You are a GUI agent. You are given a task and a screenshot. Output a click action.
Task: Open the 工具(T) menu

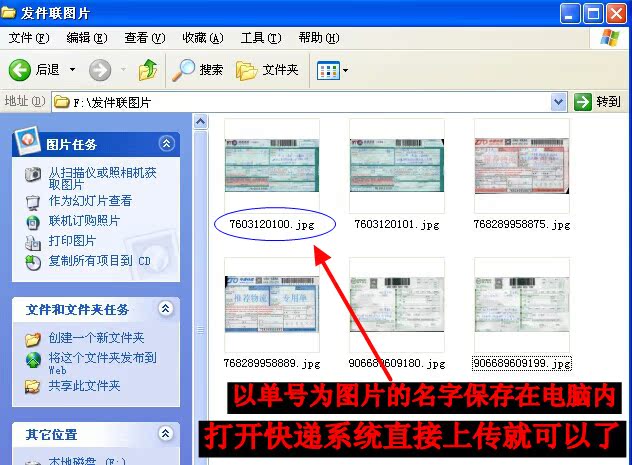[x=261, y=38]
